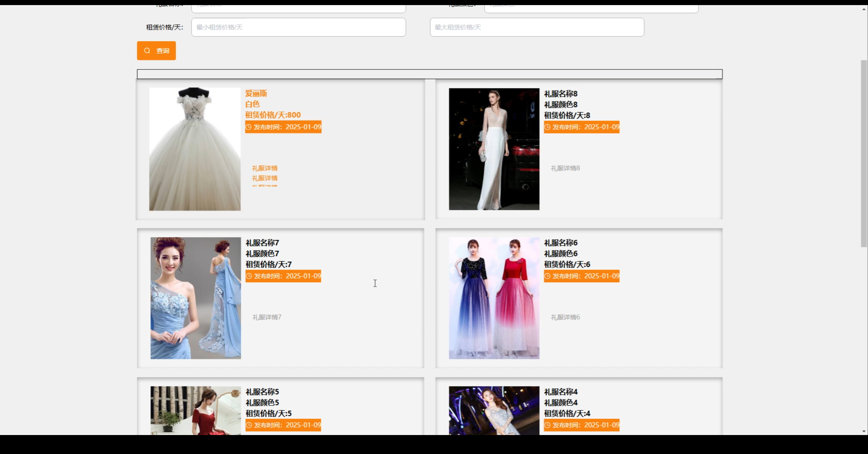Open the 礼服名称6 dress thumbnail

494,298
